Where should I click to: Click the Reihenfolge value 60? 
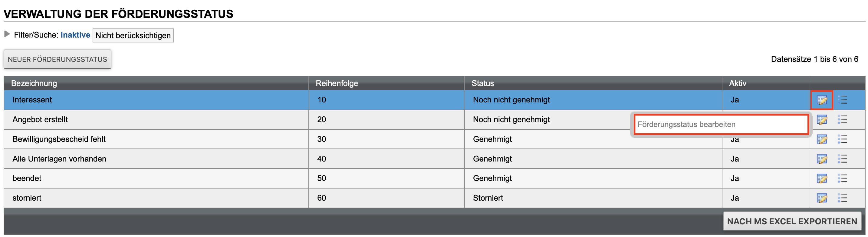point(321,198)
